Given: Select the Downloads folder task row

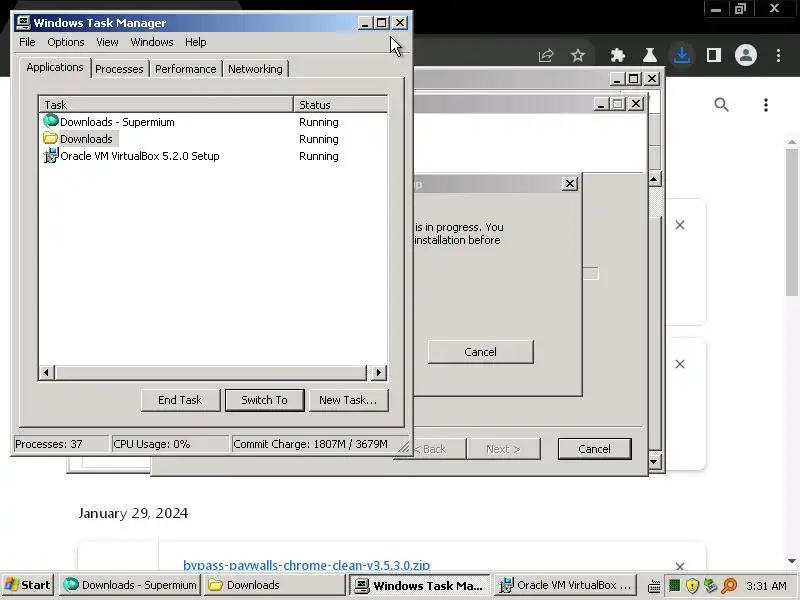Looking at the screenshot, I should [x=213, y=139].
